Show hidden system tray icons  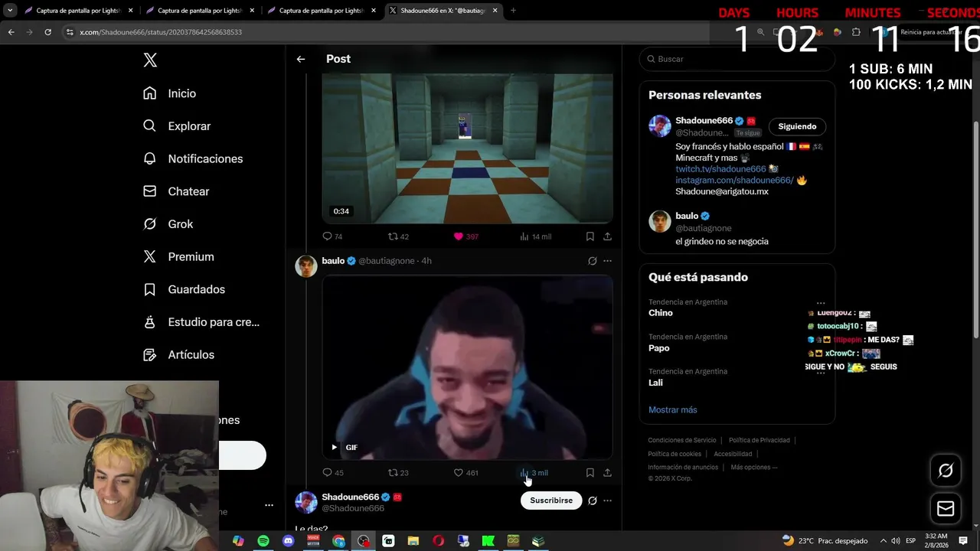coord(883,541)
